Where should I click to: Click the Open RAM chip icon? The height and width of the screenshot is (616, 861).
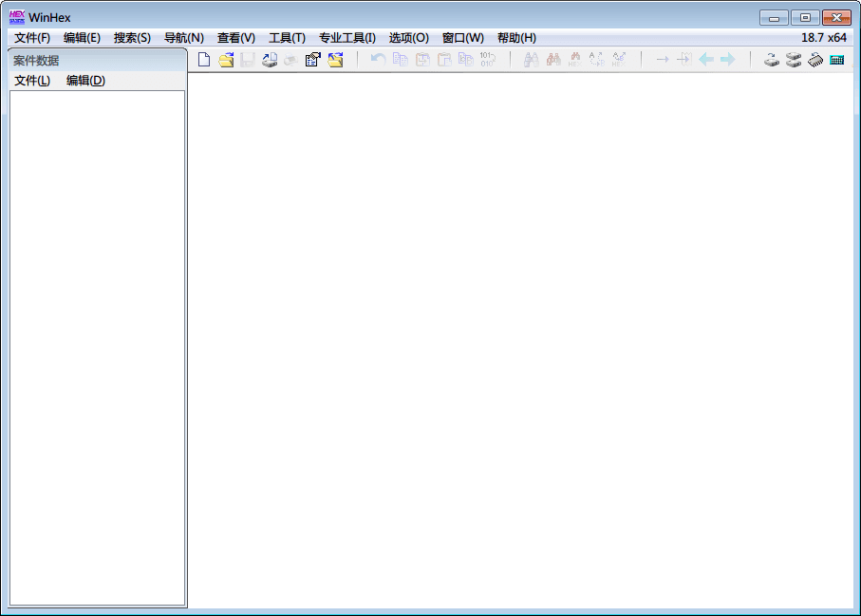coord(815,59)
